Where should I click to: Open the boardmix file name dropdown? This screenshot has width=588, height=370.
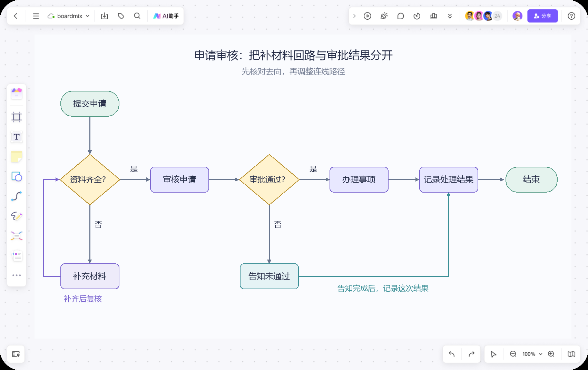click(x=69, y=16)
